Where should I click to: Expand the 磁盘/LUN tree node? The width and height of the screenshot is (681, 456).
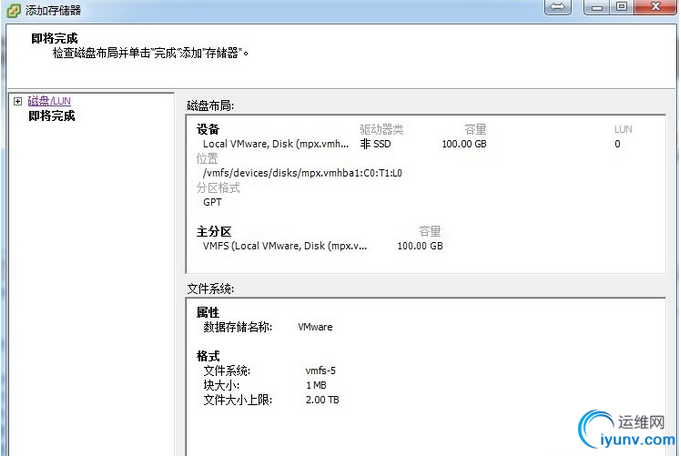[18, 101]
